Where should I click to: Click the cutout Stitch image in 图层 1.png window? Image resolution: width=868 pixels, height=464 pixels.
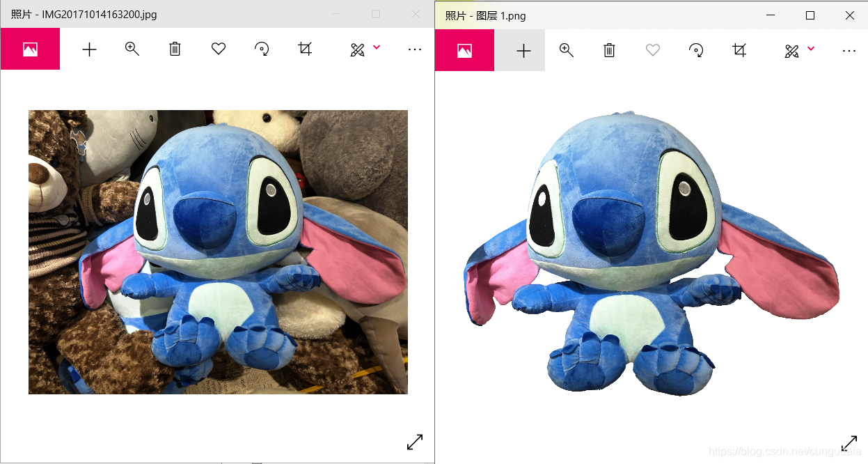tap(652, 253)
